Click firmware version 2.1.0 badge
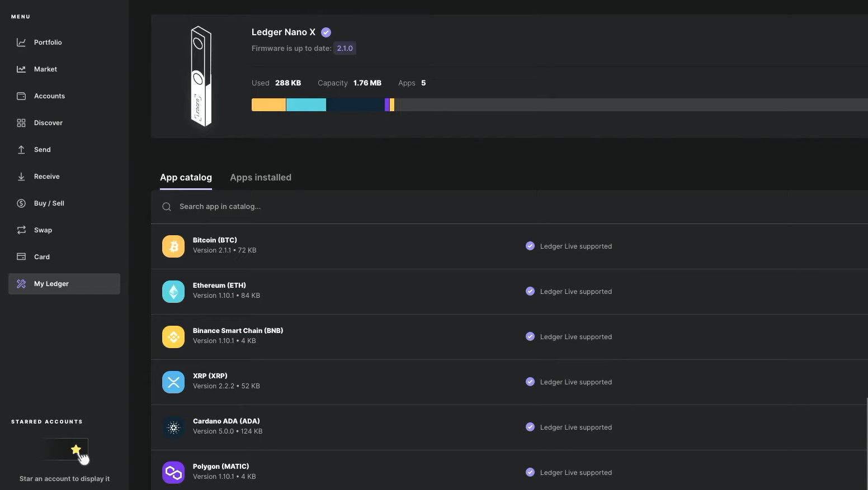The height and width of the screenshot is (490, 868). [345, 49]
